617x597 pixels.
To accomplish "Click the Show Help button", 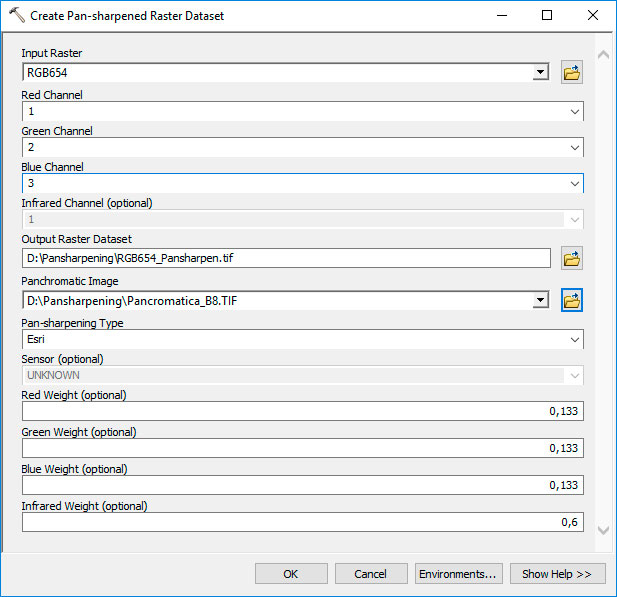I will (557, 574).
